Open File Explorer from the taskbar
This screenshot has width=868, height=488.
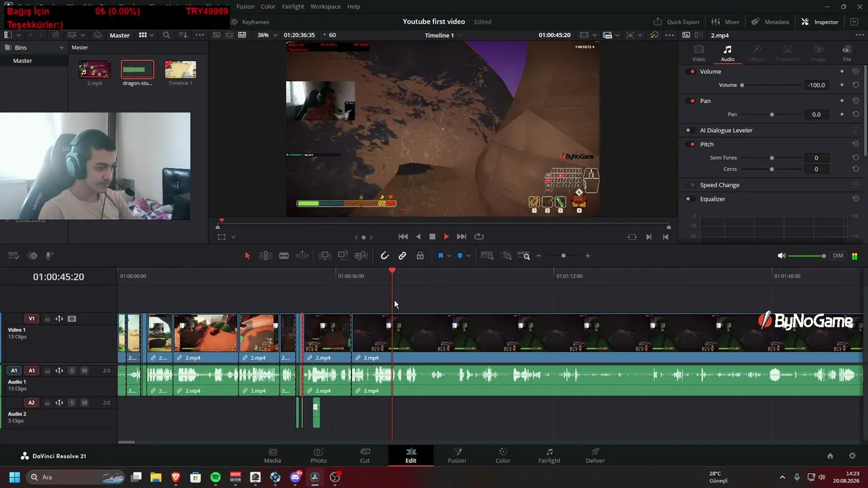pos(156,477)
